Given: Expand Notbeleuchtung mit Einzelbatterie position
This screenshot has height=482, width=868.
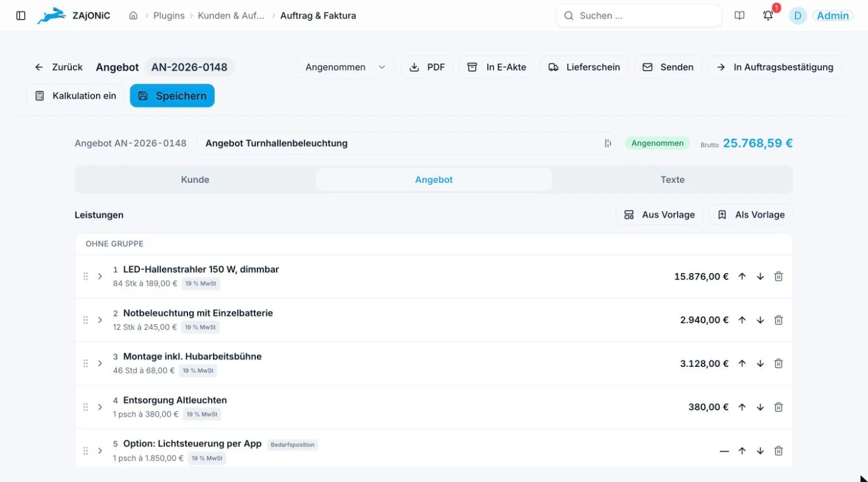Looking at the screenshot, I should [100, 320].
